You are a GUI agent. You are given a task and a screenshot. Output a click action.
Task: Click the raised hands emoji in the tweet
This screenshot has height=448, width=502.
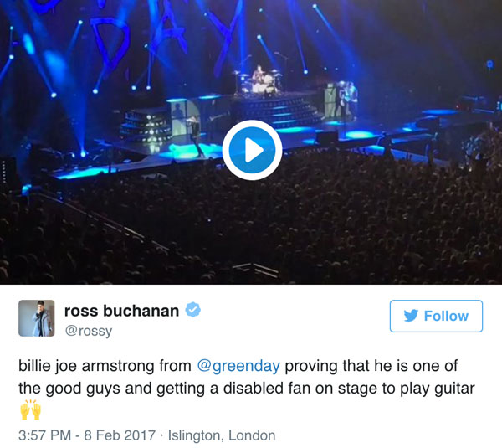(x=31, y=409)
